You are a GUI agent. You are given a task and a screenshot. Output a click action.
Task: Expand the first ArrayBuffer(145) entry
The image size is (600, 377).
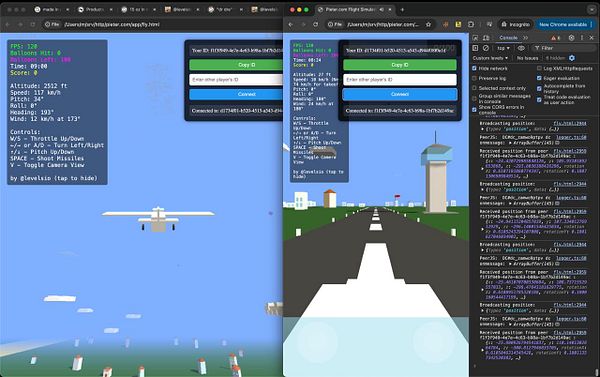point(511,143)
